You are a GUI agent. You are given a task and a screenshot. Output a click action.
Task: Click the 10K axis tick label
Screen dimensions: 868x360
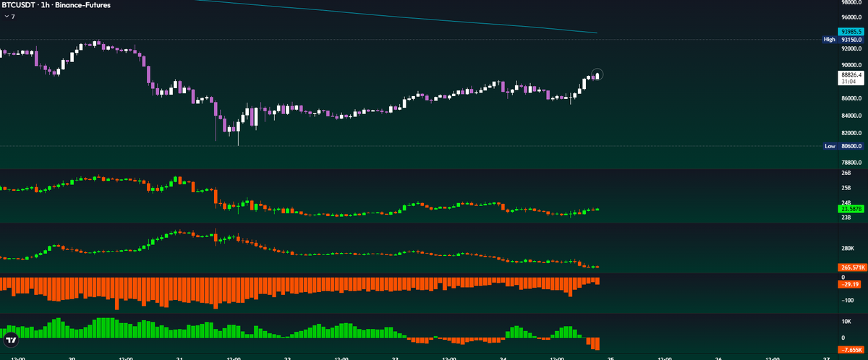pos(846,320)
